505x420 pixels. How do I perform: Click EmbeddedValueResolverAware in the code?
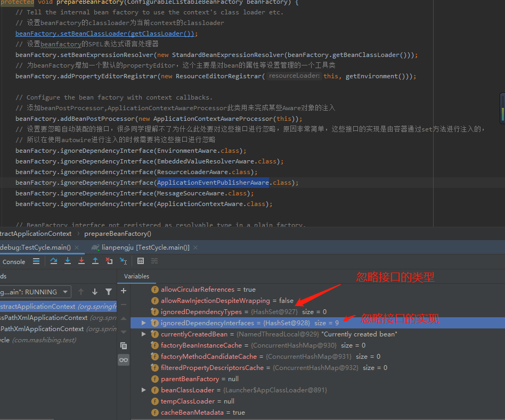pyautogui.click(x=206, y=161)
